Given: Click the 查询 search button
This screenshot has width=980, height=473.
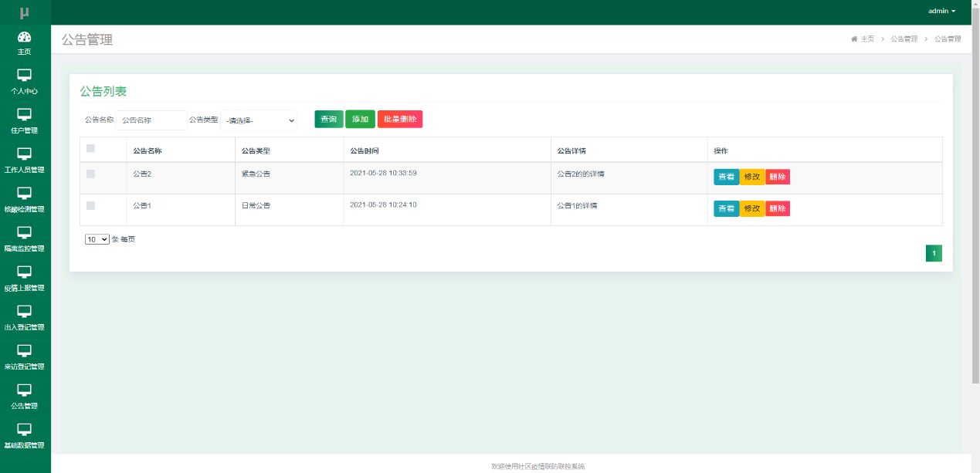Looking at the screenshot, I should point(329,119).
